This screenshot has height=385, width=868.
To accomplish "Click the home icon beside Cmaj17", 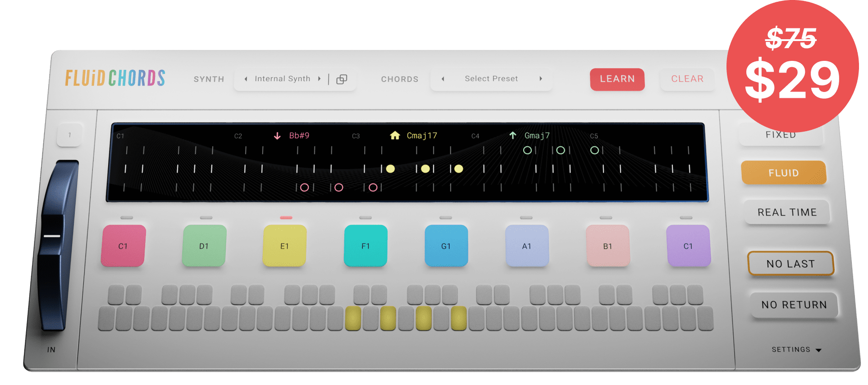I will pyautogui.click(x=395, y=135).
